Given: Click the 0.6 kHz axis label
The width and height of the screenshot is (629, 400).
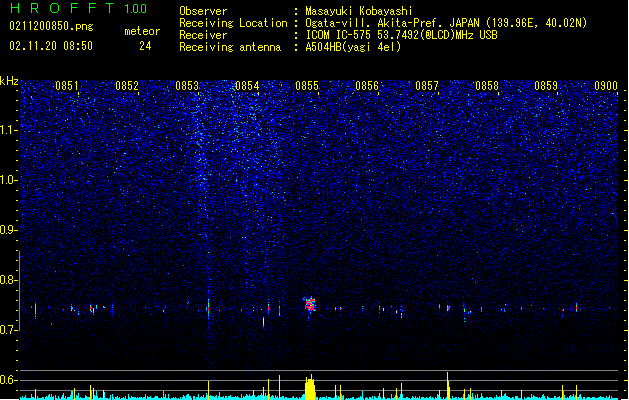Looking at the screenshot, I should (9, 380).
